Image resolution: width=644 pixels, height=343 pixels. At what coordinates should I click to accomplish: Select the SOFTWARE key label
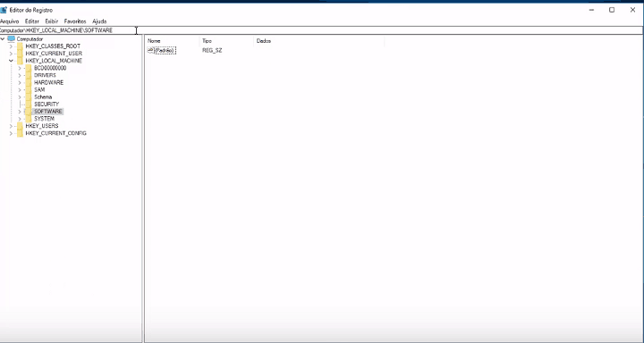click(48, 112)
